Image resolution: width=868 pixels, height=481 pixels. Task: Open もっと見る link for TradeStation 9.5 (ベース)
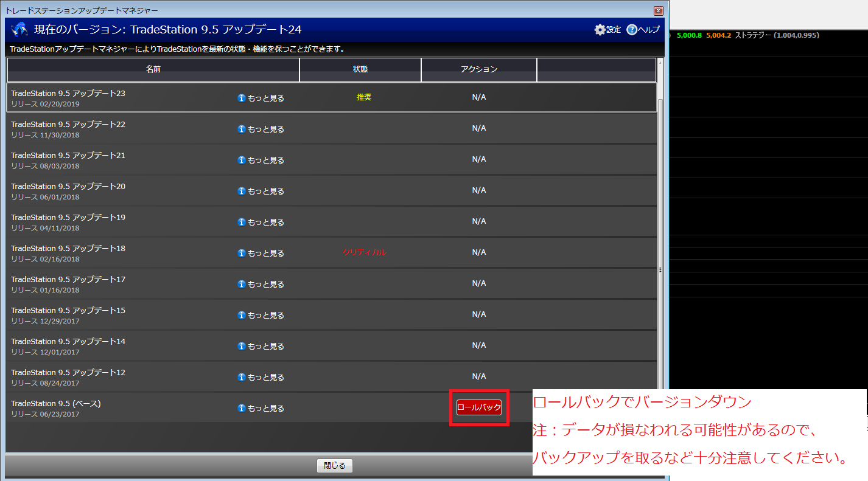[266, 408]
